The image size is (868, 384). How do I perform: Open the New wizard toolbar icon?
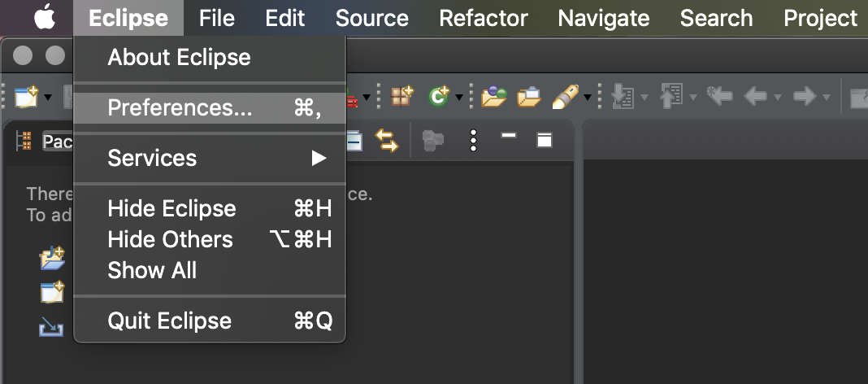point(27,98)
